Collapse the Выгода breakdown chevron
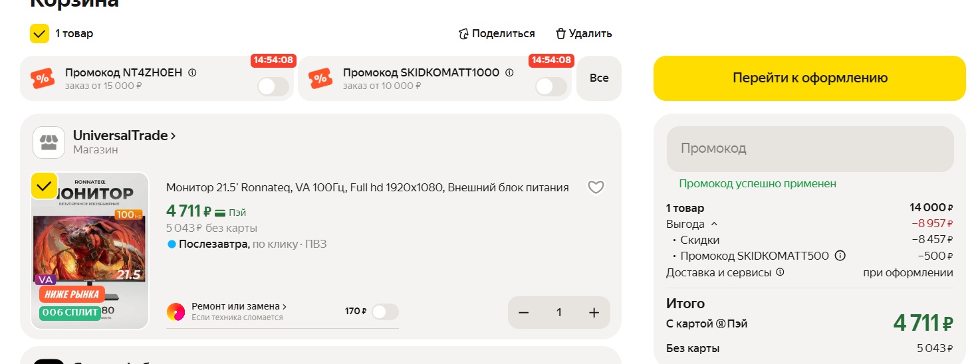Image resolution: width=980 pixels, height=364 pixels. click(x=715, y=224)
